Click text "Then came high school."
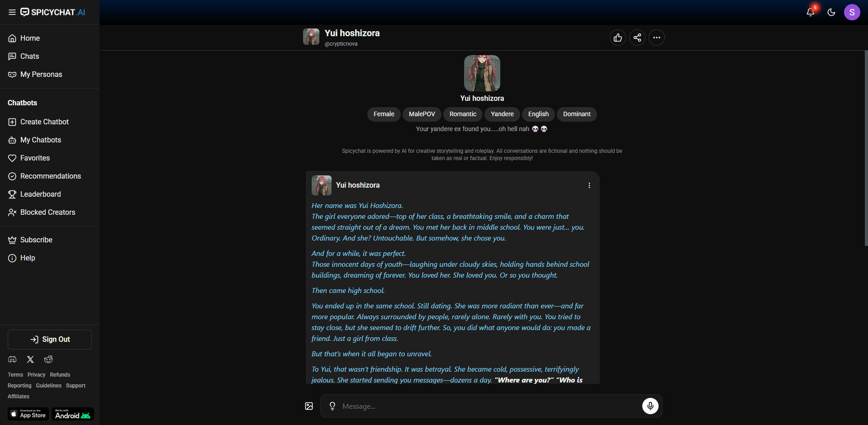The width and height of the screenshot is (868, 425). [x=348, y=291]
